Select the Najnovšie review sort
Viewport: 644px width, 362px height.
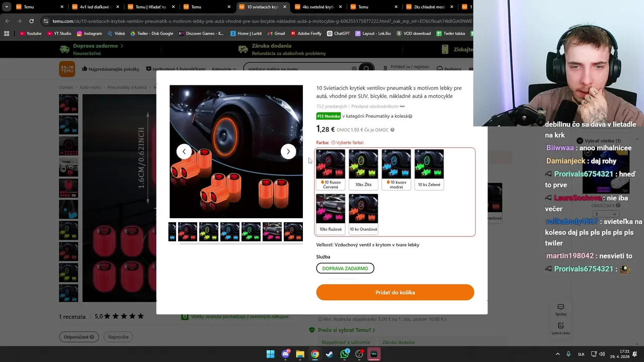pos(118,337)
